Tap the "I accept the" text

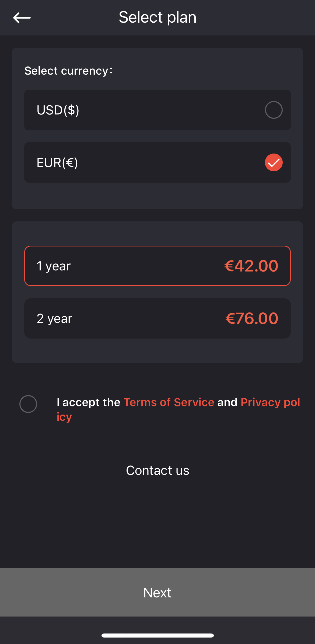(x=89, y=402)
